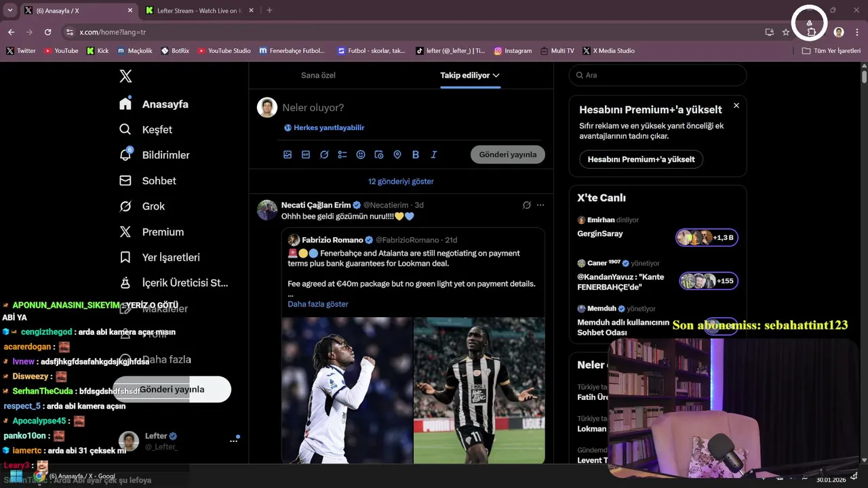Click the Grok icon in the composer toolbar
868x488 pixels.
tap(324, 155)
